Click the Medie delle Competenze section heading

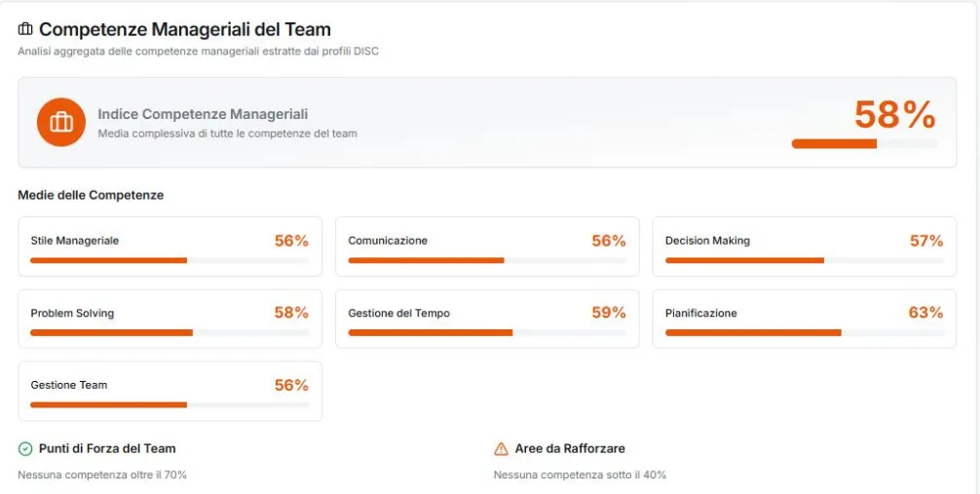click(91, 195)
